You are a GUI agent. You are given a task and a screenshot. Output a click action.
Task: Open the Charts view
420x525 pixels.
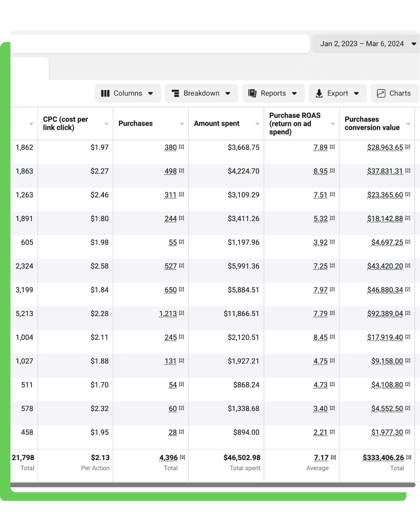coord(395,93)
